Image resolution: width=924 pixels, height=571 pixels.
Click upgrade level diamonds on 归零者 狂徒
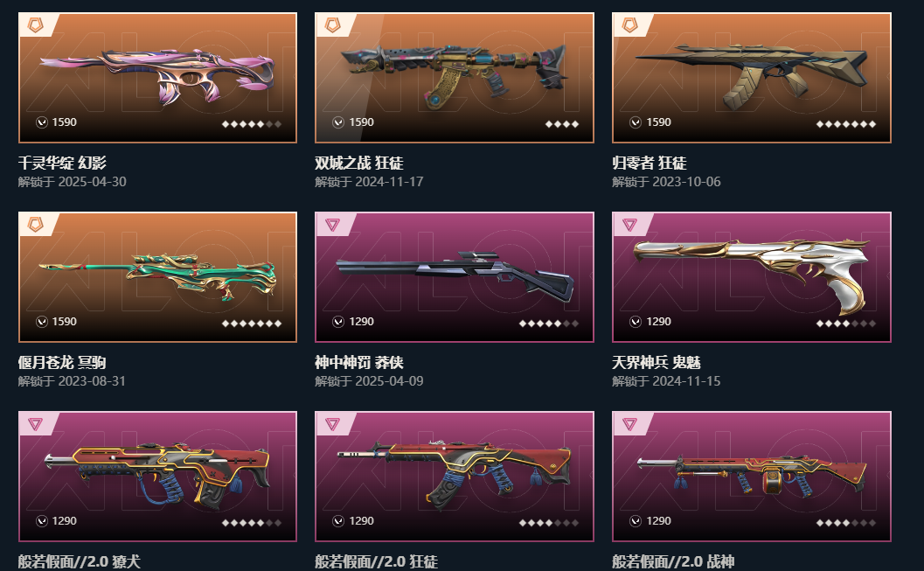[x=845, y=124]
